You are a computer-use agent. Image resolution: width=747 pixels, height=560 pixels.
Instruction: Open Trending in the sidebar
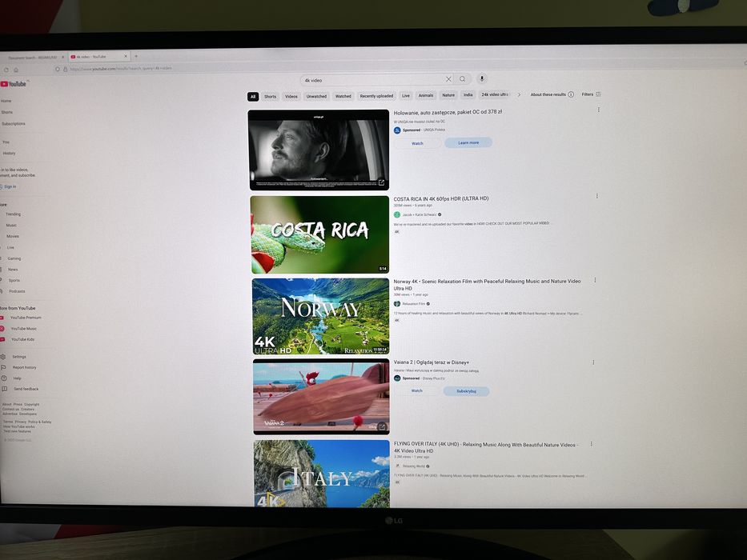point(13,214)
